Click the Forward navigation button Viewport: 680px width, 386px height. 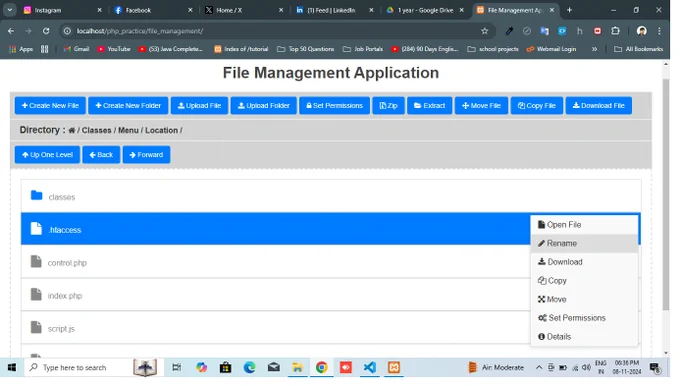pyautogui.click(x=146, y=155)
